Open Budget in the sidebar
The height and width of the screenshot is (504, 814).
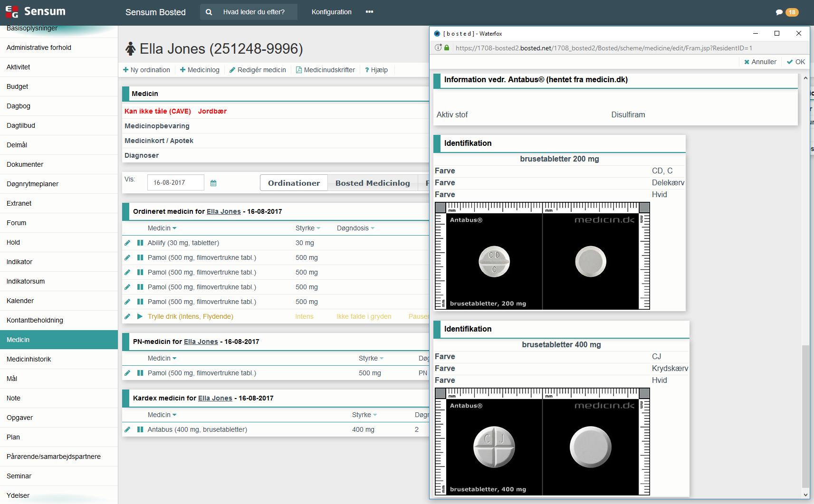[x=59, y=86]
